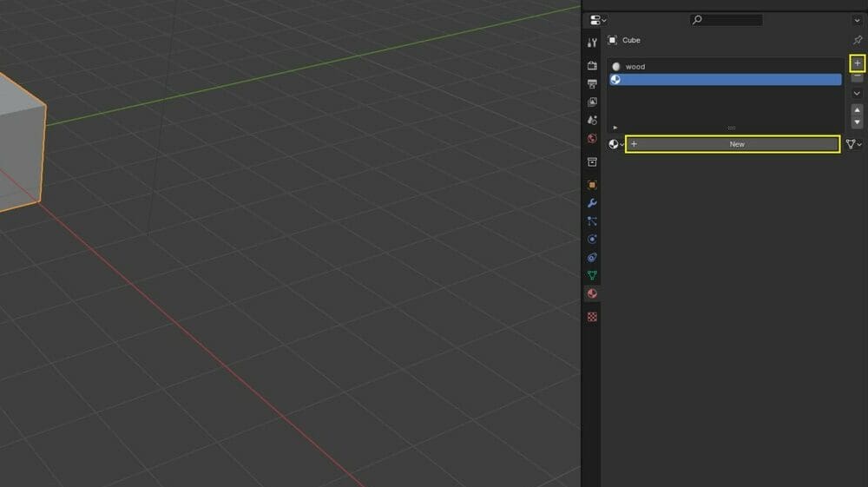Open the Object Data mesh tab
This screenshot has height=487, width=868.
click(592, 275)
